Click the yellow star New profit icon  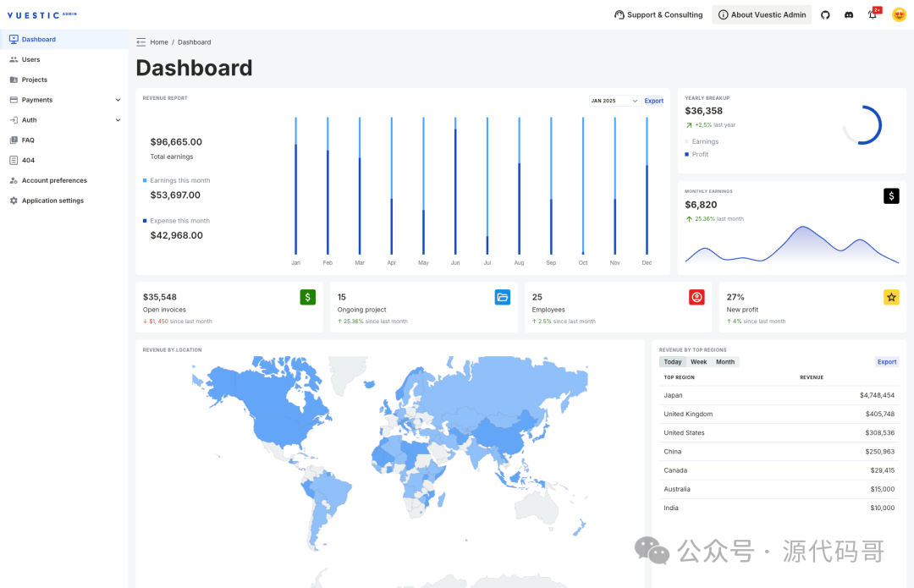(x=891, y=297)
